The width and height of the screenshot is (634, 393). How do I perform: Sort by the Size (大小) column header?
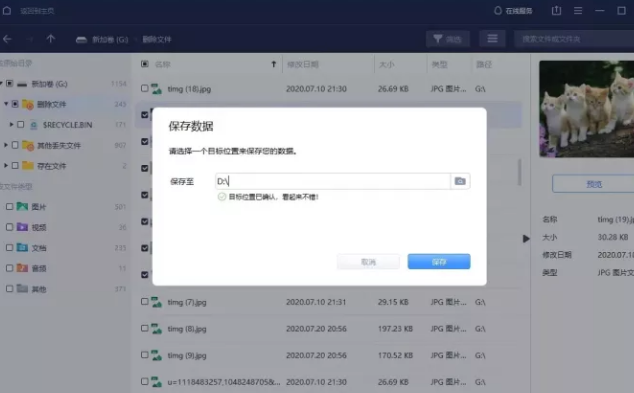[387, 64]
